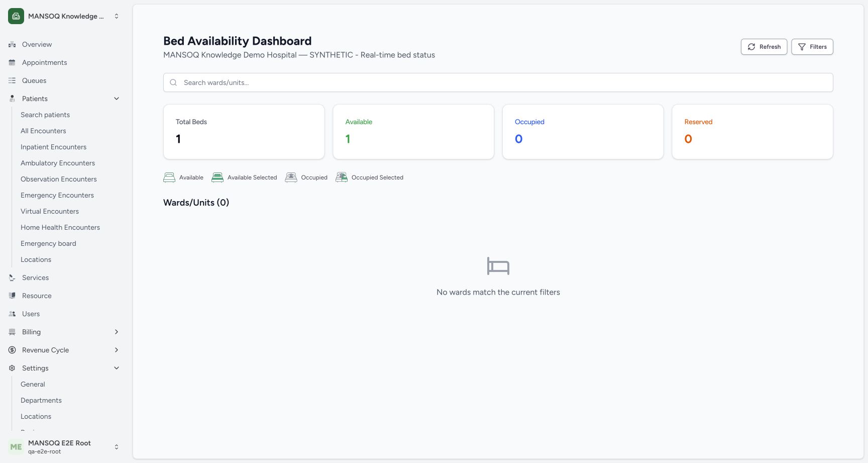Click the ME user avatar
This screenshot has width=868, height=463.
pyautogui.click(x=16, y=447)
